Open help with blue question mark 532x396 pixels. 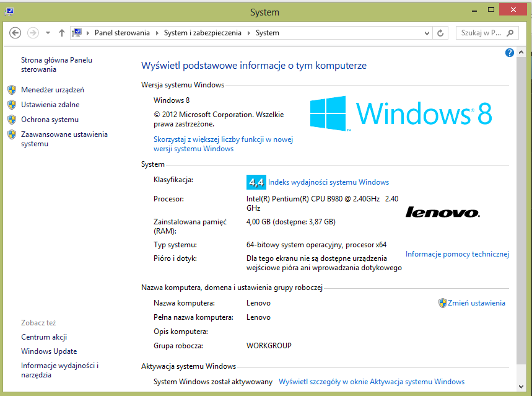point(509,53)
